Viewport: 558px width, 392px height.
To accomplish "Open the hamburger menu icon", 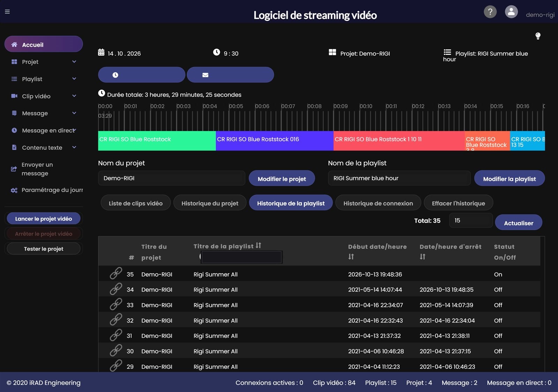I will coord(7,11).
